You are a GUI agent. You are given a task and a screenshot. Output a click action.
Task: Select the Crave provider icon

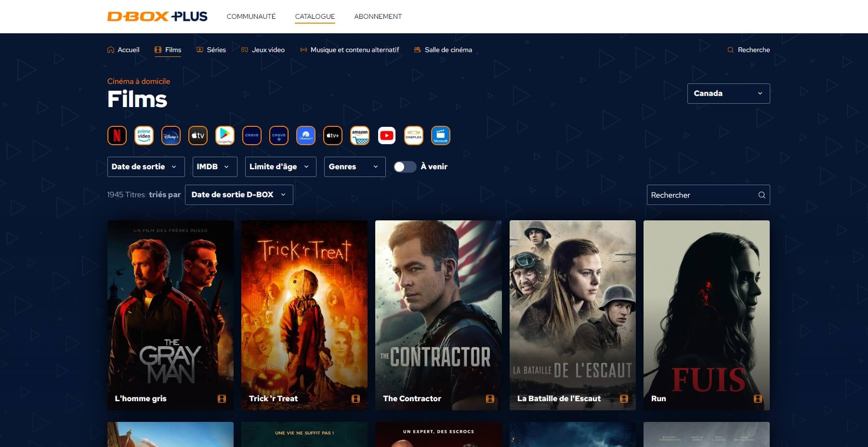pos(252,135)
